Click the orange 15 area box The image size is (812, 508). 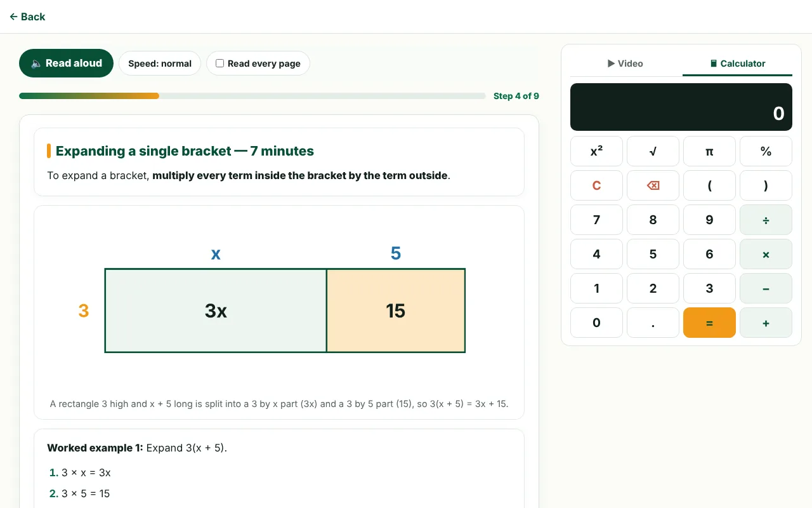point(396,311)
